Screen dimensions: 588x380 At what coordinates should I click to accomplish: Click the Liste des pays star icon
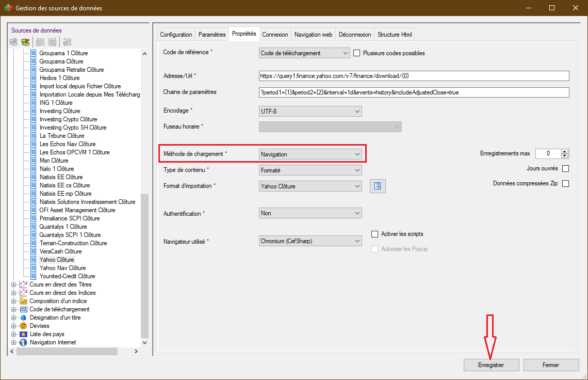coord(23,334)
